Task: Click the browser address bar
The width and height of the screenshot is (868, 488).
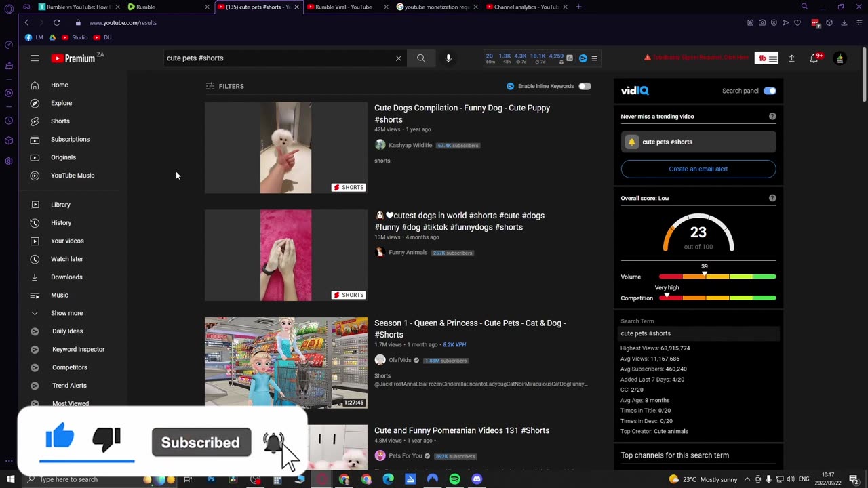Action: tap(407, 22)
